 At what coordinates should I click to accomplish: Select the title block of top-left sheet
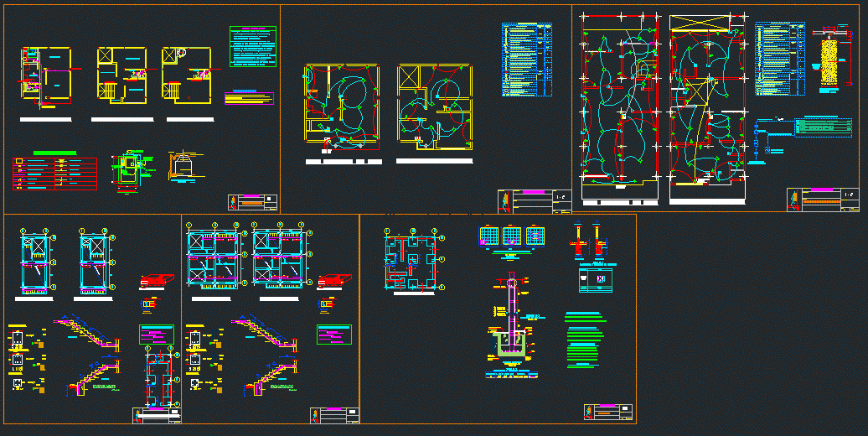[x=252, y=202]
